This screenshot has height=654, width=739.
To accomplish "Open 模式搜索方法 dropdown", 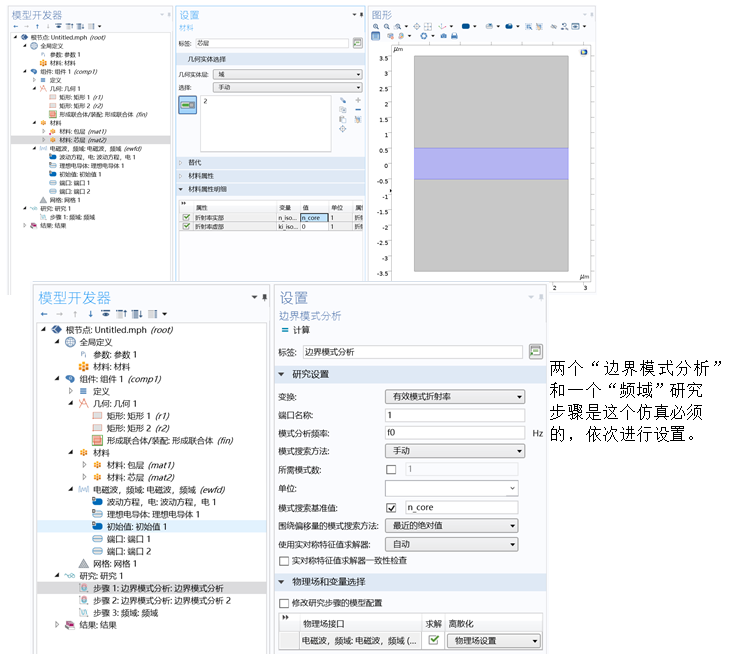I will point(455,451).
